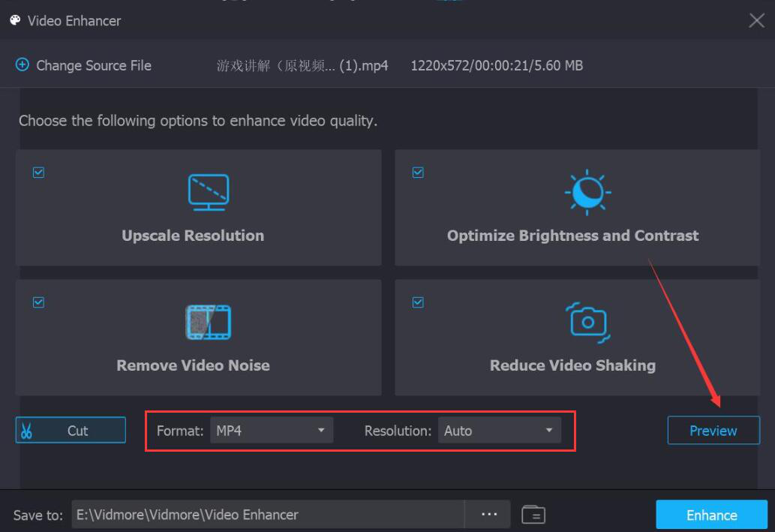
Task: Click the Reduce Video Shaking camera icon
Action: 587,323
